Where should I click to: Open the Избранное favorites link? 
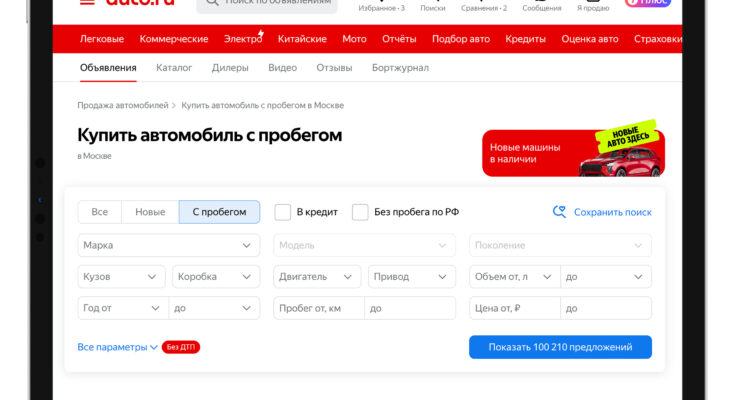tap(382, 7)
